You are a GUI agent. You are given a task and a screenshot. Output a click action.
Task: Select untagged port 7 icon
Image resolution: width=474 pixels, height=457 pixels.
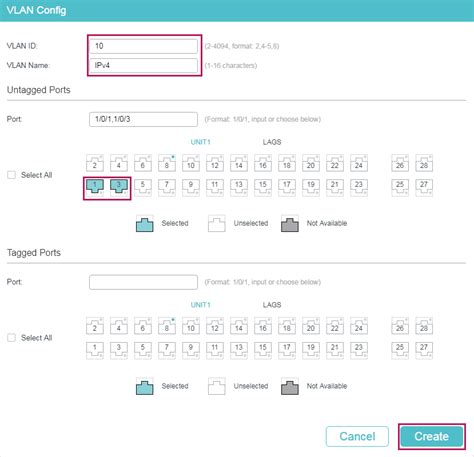[x=167, y=188]
